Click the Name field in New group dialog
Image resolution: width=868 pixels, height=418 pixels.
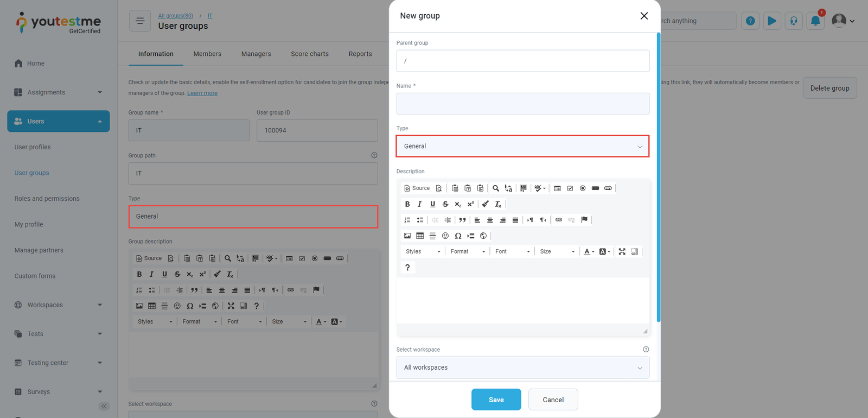point(522,104)
